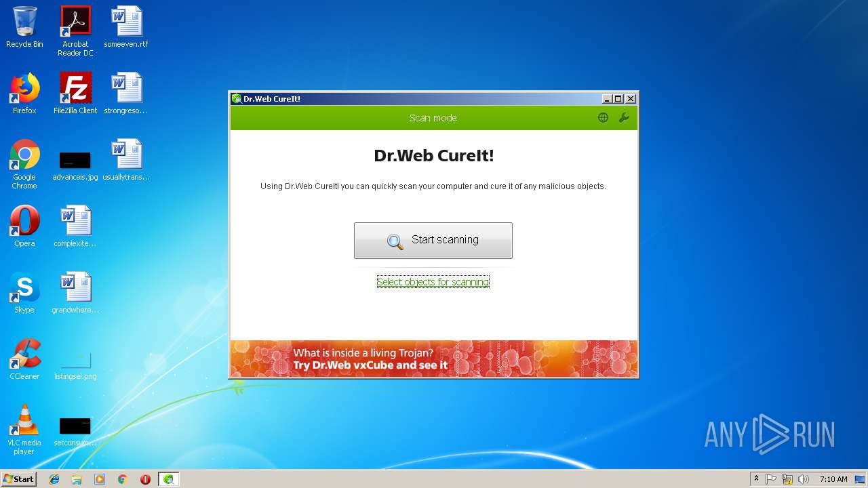This screenshot has height=488, width=868.
Task: Select the Google Chrome desktop shortcut
Action: click(24, 164)
